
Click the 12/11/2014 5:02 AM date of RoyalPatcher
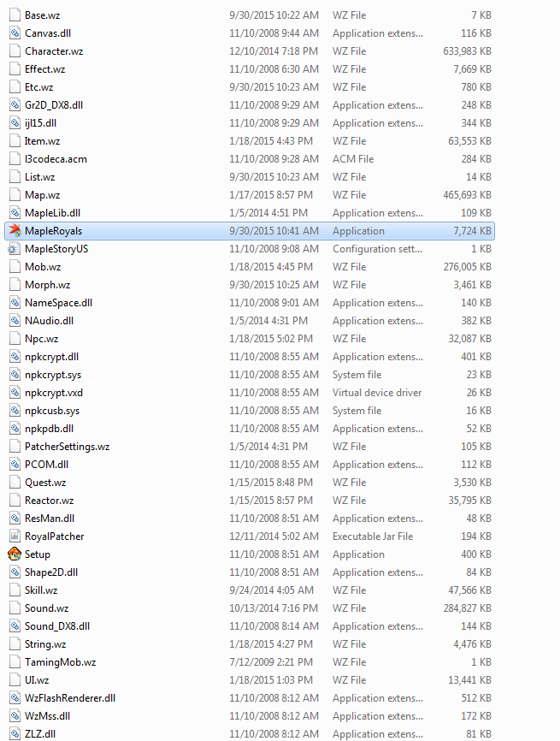tap(274, 536)
